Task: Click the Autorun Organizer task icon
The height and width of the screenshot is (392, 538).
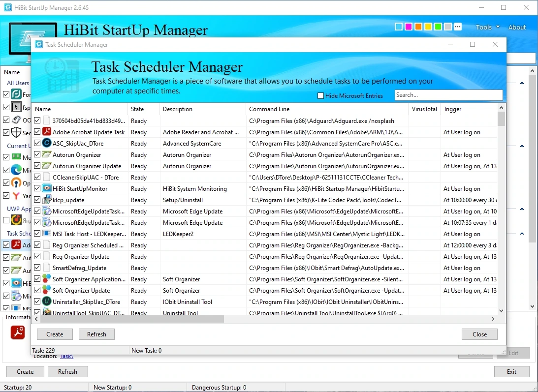Action: point(47,154)
